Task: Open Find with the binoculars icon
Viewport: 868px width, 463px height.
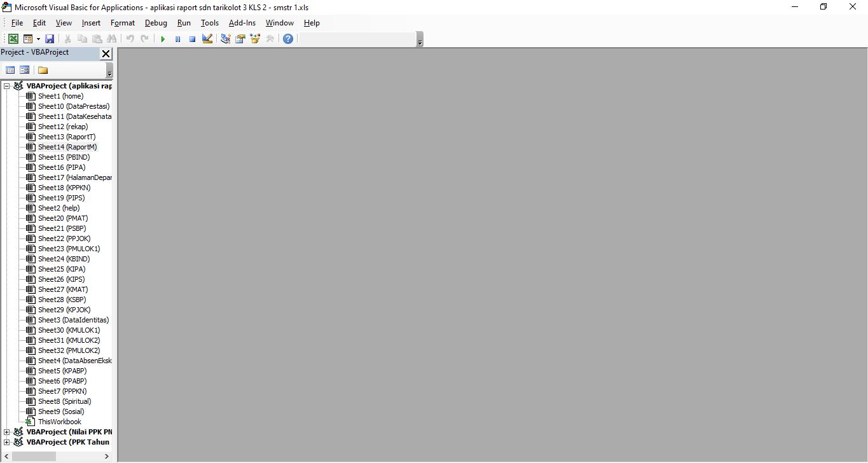Action: tap(112, 39)
